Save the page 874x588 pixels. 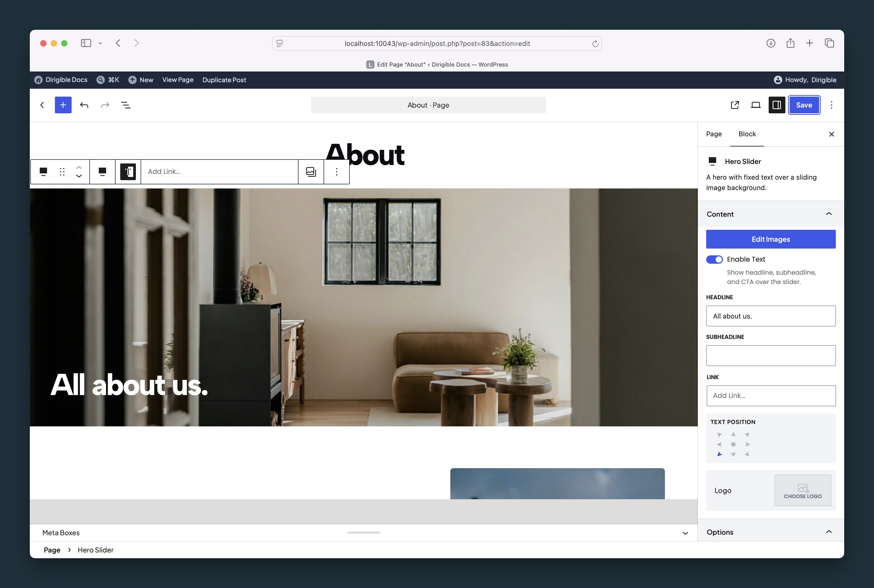click(804, 105)
